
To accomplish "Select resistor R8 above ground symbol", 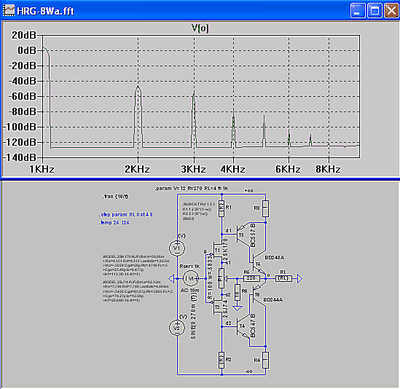I will coord(237,293).
